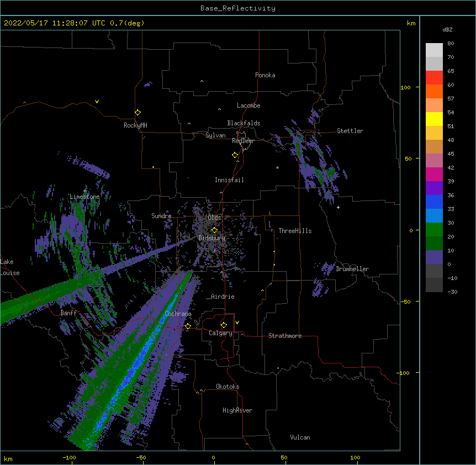476x465 pixels.
Task: Click the Lacombe city label
Action: pyautogui.click(x=248, y=105)
